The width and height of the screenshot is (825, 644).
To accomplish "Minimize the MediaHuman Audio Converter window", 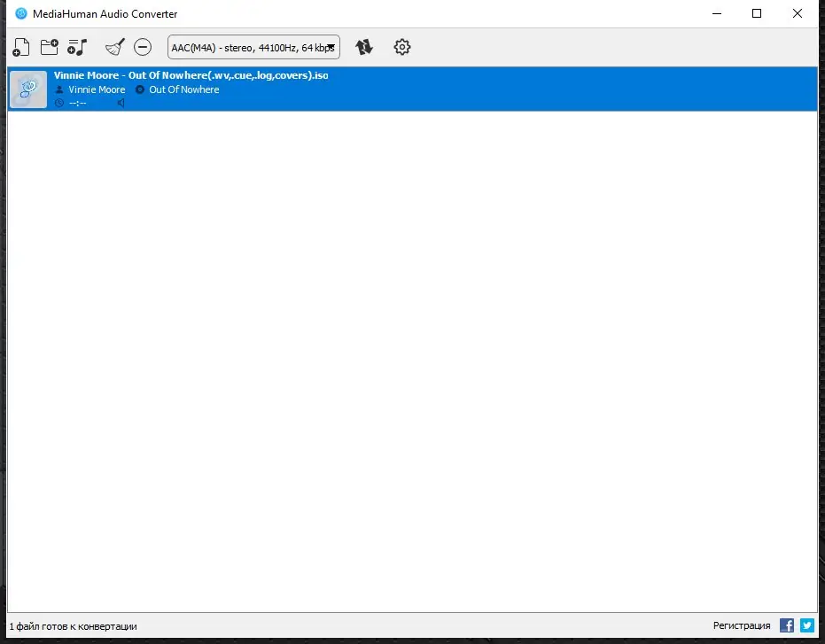I will click(x=717, y=13).
